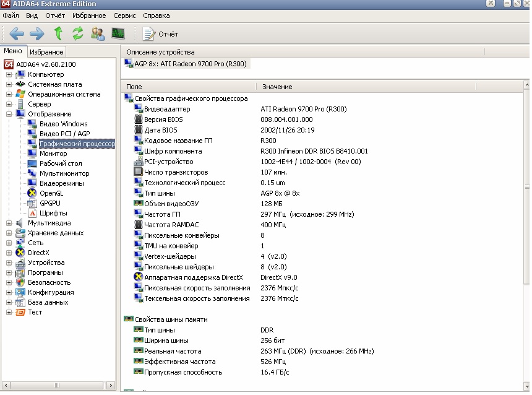Click sidebar horizontal scrollbar right arrow
This screenshot has height=395, width=532.
(x=111, y=385)
